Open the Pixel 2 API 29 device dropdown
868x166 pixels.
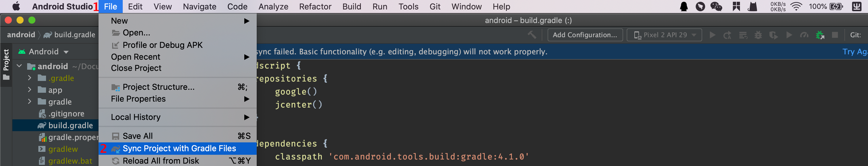664,35
